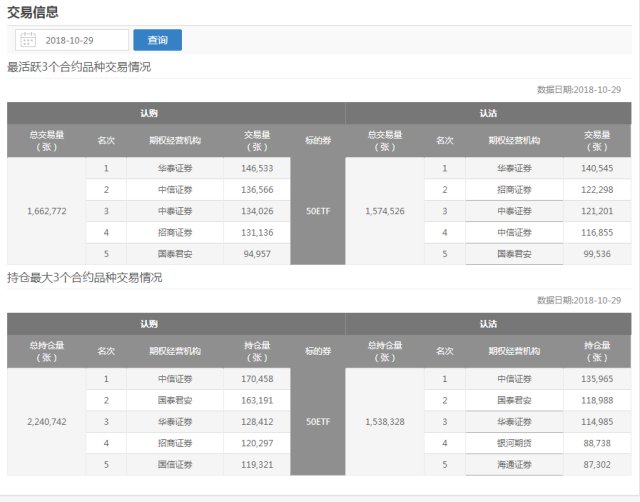Image resolution: width=640 pixels, height=502 pixels.
Task: Click 华泰证券 ranked first in top 认购 list
Action: pos(175,168)
